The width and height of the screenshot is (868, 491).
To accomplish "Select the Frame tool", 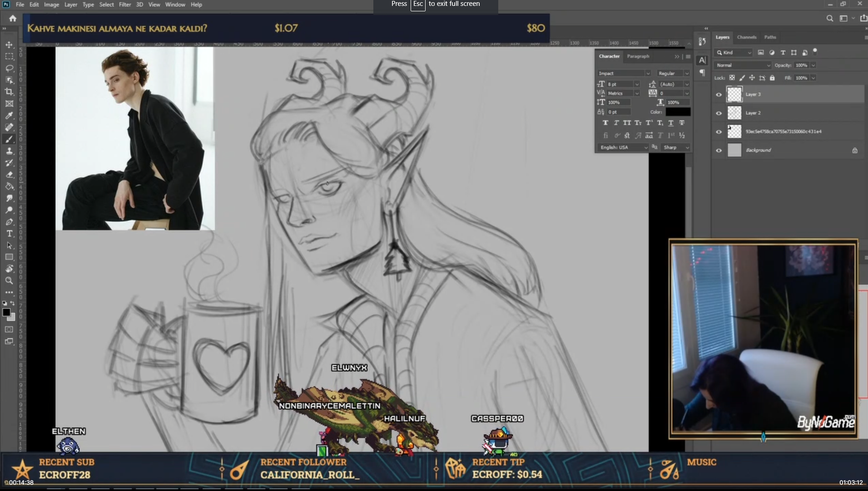I will pos(9,103).
